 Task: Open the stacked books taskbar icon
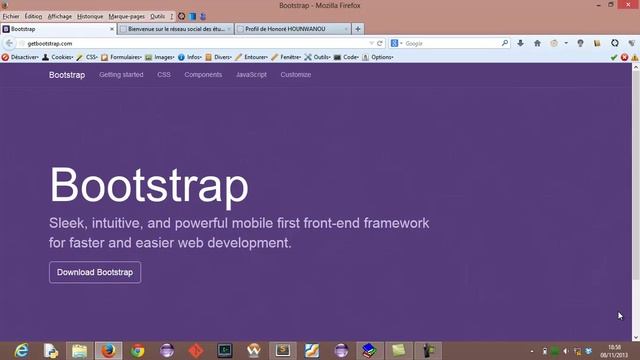tap(370, 351)
